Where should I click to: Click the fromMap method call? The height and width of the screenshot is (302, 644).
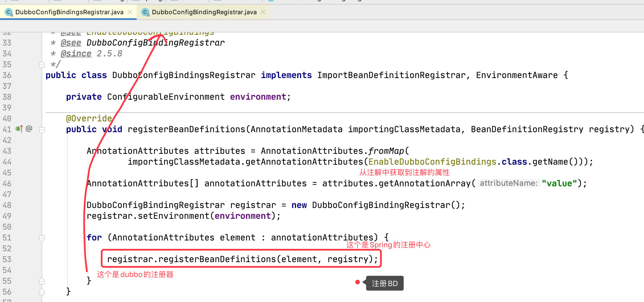(386, 151)
